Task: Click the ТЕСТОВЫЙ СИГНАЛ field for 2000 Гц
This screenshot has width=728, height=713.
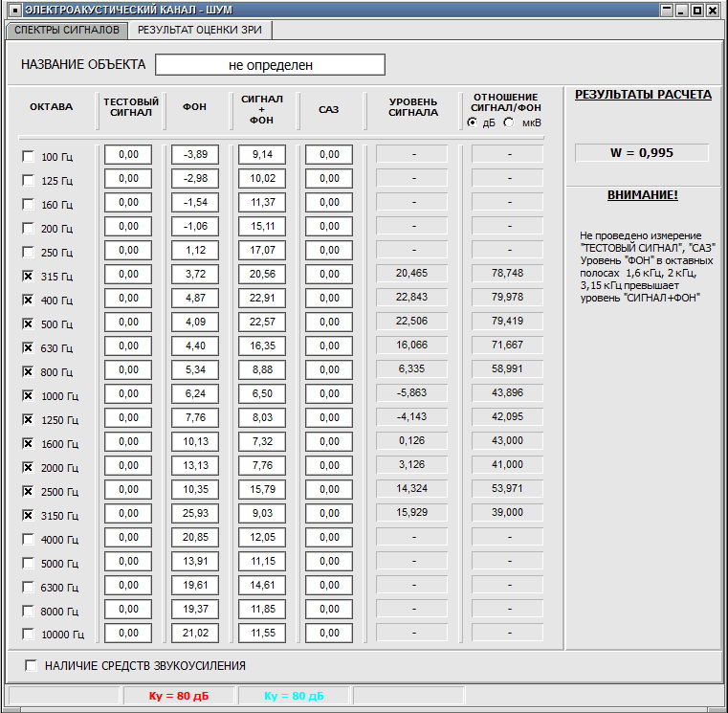Action: click(x=128, y=465)
